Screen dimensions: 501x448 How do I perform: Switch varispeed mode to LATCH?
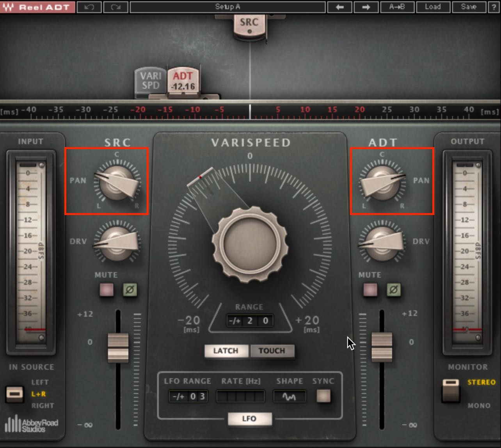226,351
